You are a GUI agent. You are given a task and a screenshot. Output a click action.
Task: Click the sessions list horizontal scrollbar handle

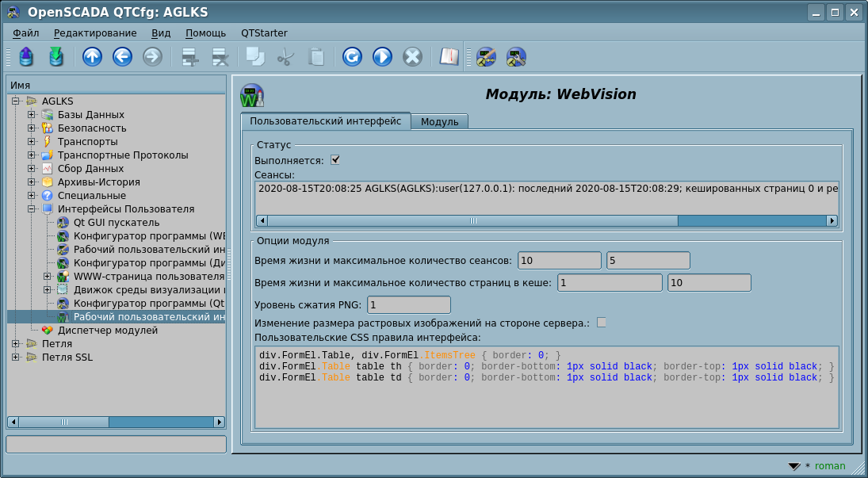click(x=472, y=220)
